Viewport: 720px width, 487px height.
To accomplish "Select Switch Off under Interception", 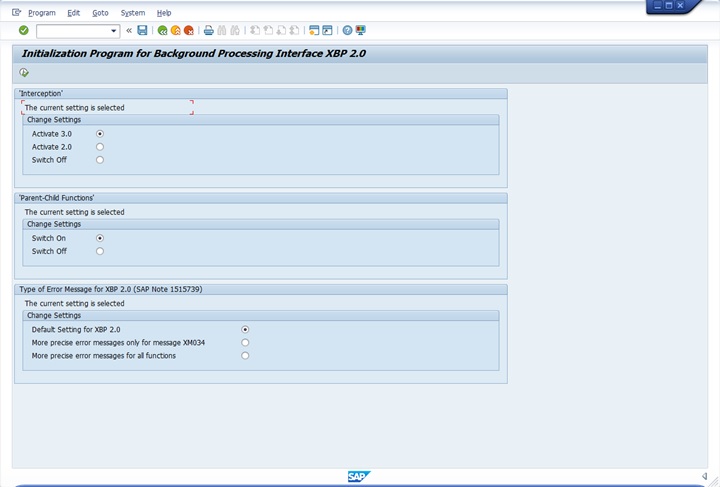I will tap(100, 160).
